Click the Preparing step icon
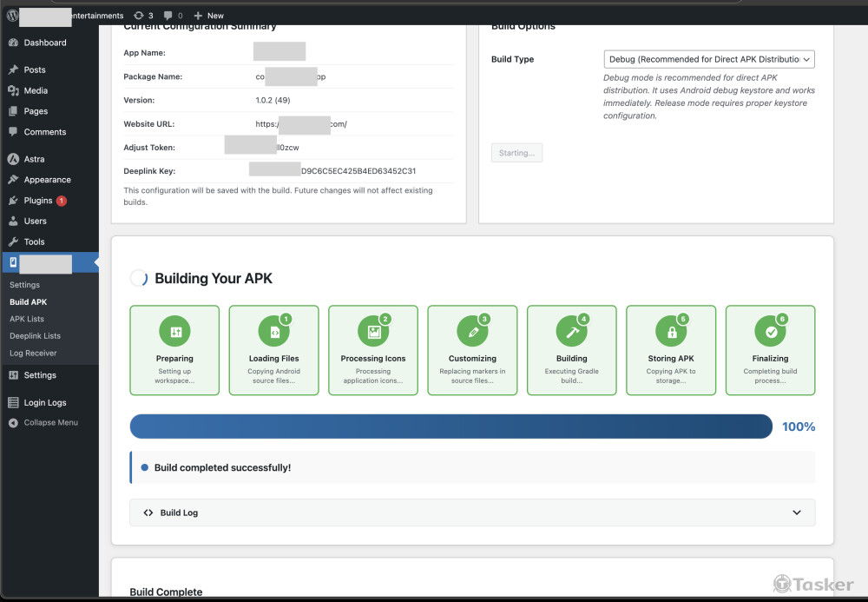Image resolution: width=868 pixels, height=602 pixels. (x=174, y=331)
